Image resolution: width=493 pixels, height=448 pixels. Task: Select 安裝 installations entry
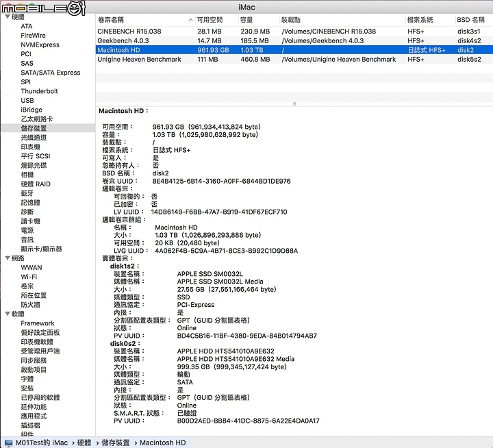(27, 388)
